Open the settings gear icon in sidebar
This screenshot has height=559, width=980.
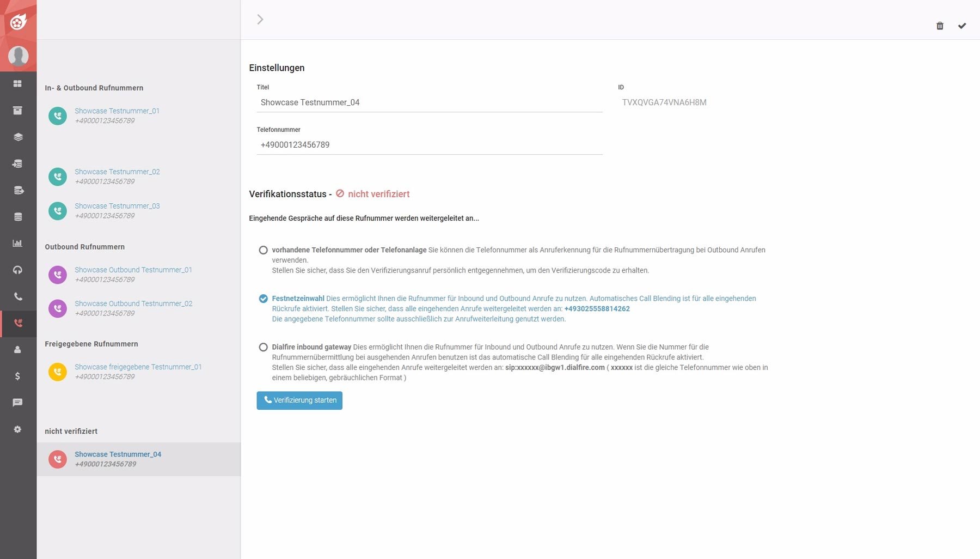(x=17, y=429)
